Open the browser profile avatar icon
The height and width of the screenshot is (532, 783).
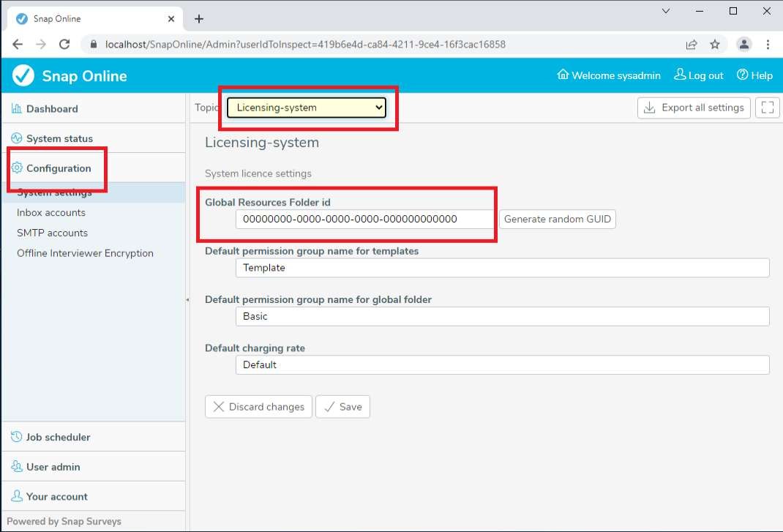[743, 44]
